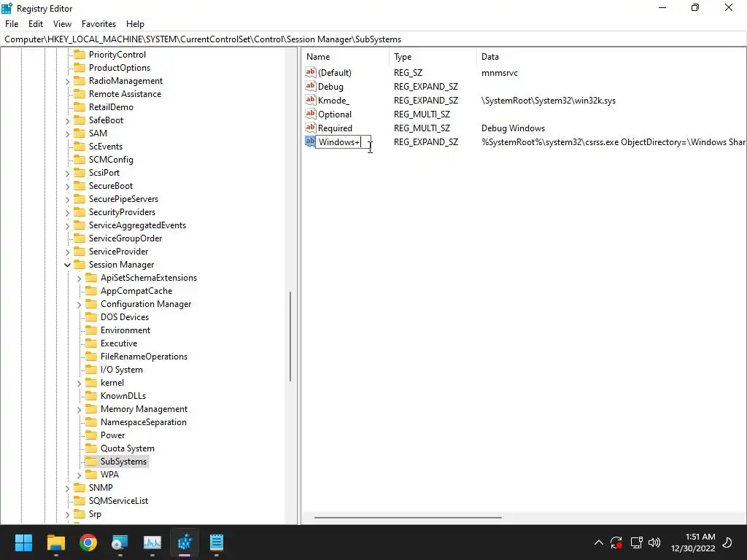Select the ServiceGroupOrder key
The width and height of the screenshot is (747, 560).
[x=125, y=238]
